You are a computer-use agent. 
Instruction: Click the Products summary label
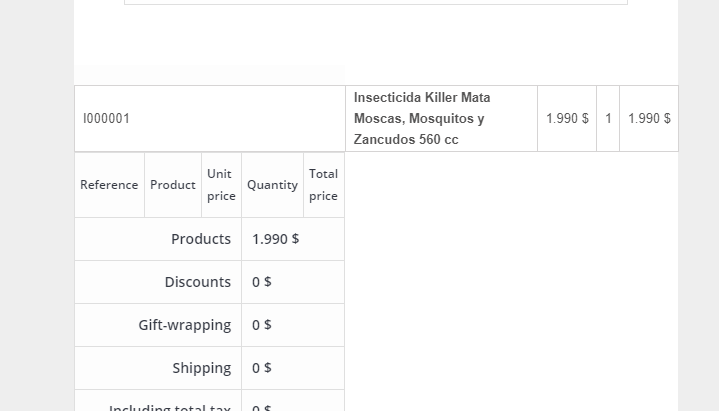click(201, 239)
